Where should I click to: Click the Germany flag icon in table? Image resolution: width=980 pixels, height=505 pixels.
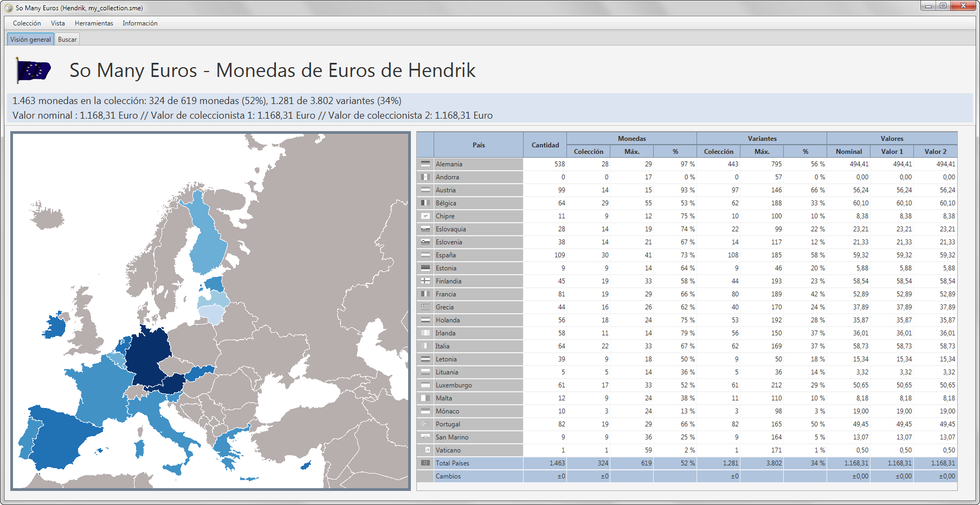tap(425, 164)
